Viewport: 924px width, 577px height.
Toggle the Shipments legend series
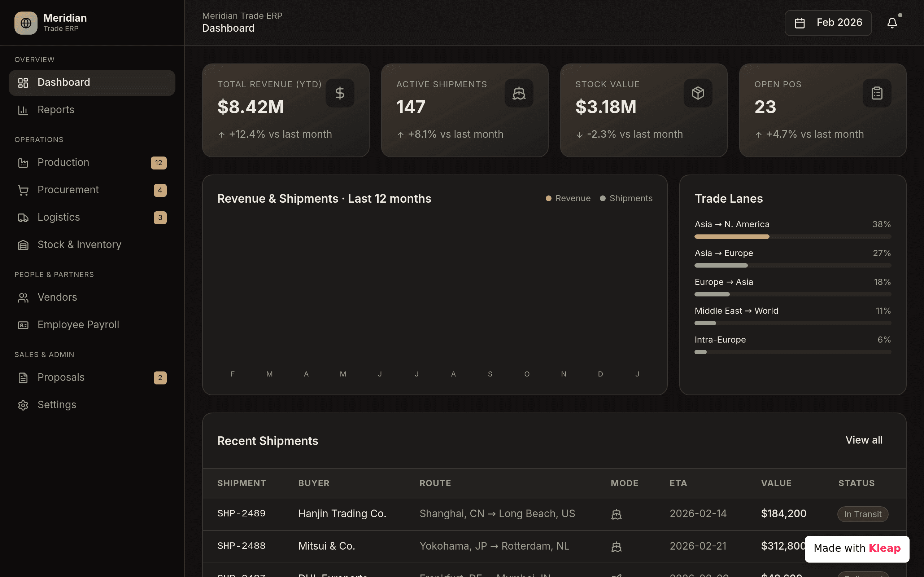tap(626, 198)
